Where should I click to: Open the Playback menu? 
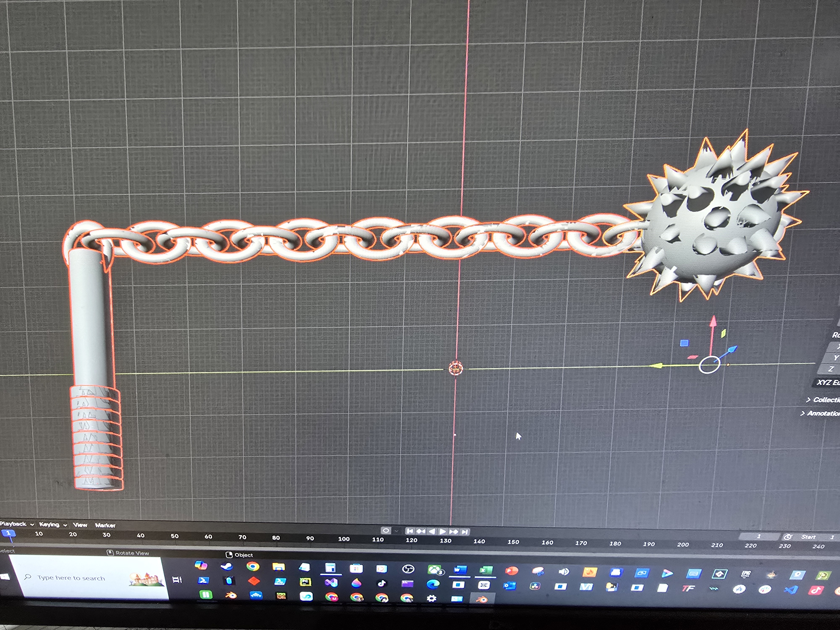(x=13, y=524)
